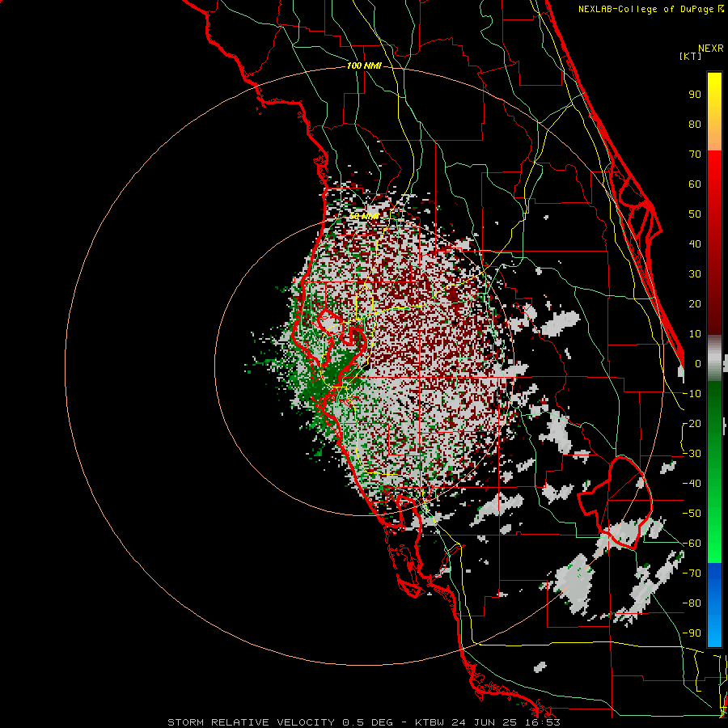Click the "0" scale value

point(698,364)
